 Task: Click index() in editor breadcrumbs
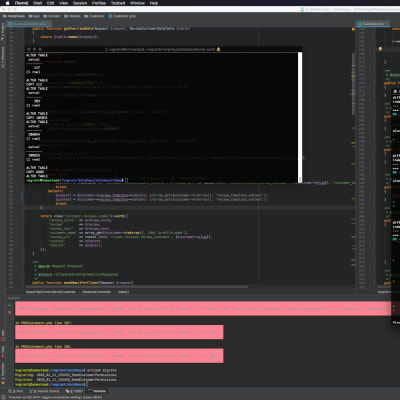point(123,292)
